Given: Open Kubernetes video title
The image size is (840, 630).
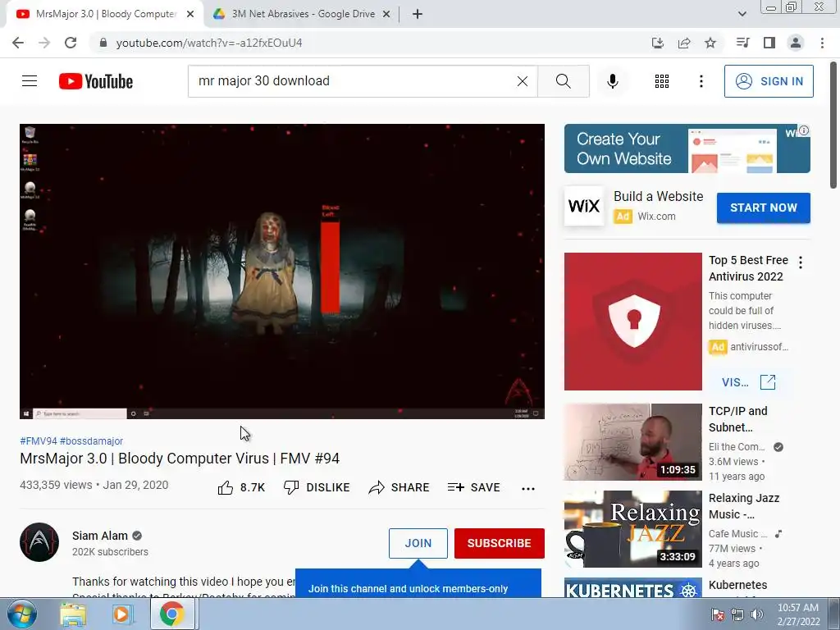Looking at the screenshot, I should (737, 585).
